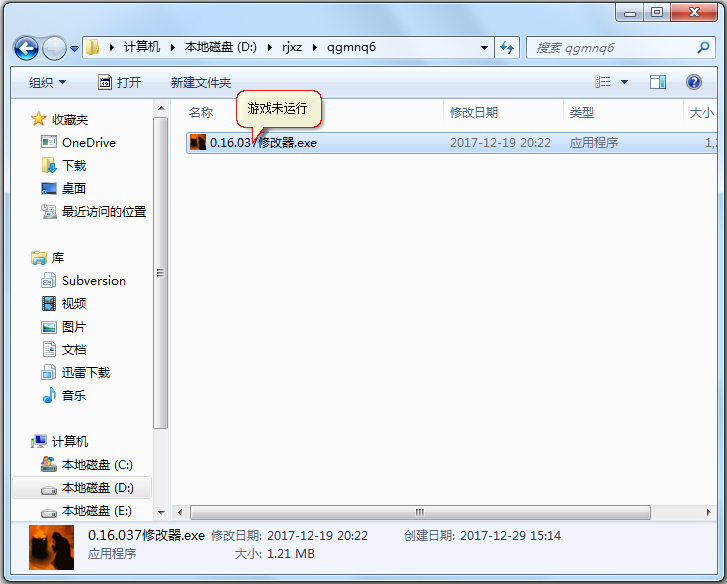Click the 库 libraries icon
The image size is (727, 584).
[38, 258]
